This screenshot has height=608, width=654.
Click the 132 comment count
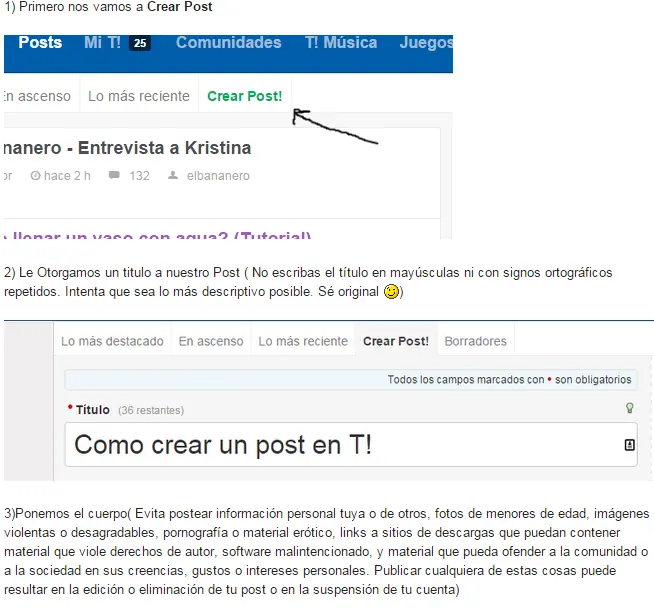pos(139,176)
